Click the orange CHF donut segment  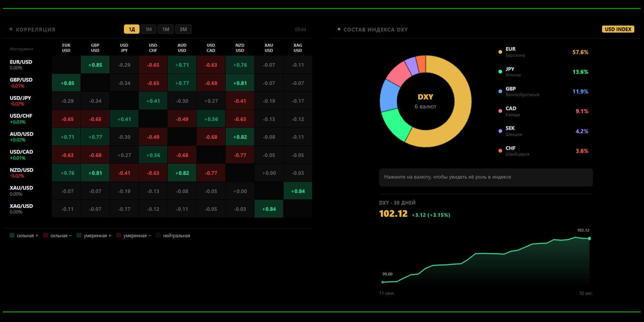421,64
